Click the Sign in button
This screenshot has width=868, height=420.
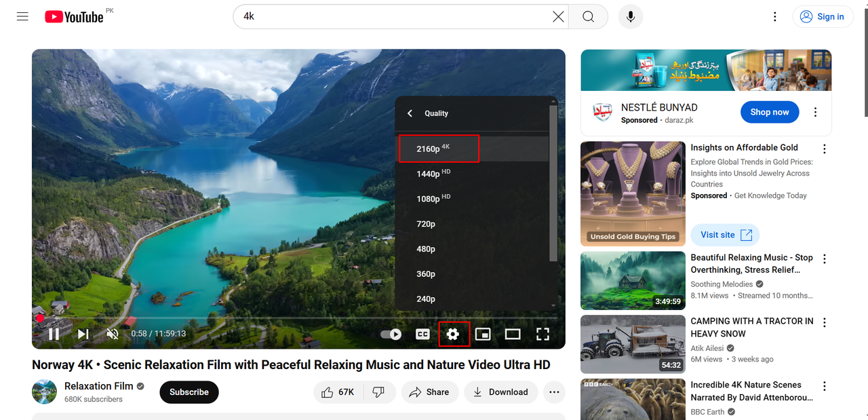[x=823, y=17]
